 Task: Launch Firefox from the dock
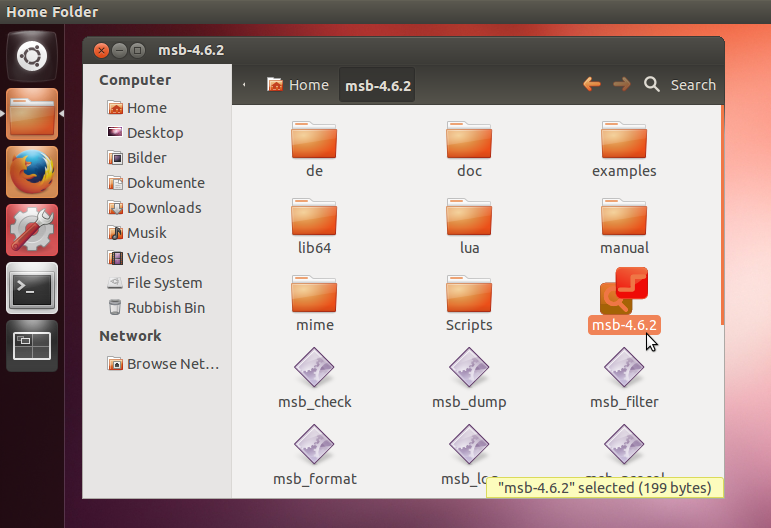[x=32, y=172]
